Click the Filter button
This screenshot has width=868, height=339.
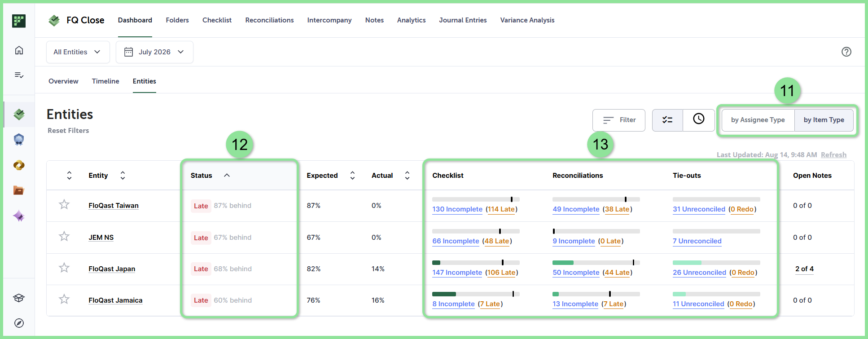click(x=619, y=120)
